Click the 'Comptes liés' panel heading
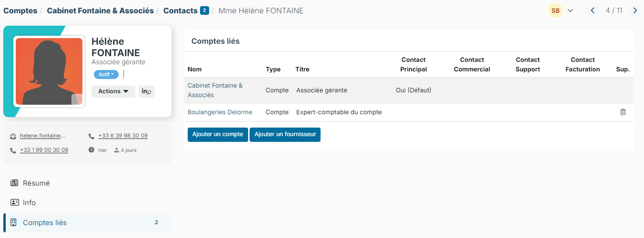644x238 pixels. click(x=215, y=41)
